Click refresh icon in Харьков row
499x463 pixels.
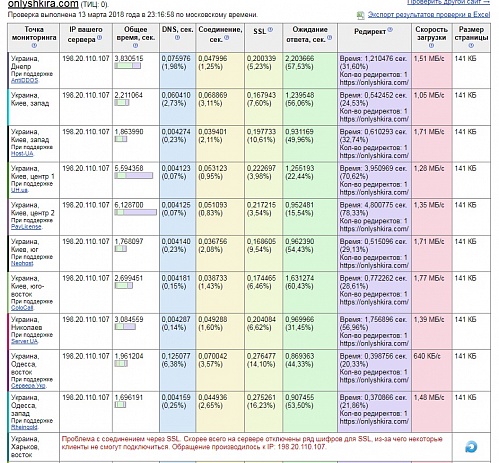point(471,447)
